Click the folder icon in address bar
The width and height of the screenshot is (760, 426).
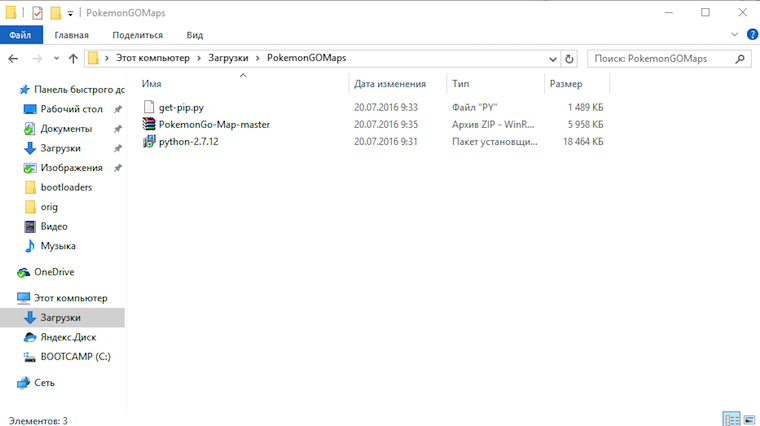[94, 59]
